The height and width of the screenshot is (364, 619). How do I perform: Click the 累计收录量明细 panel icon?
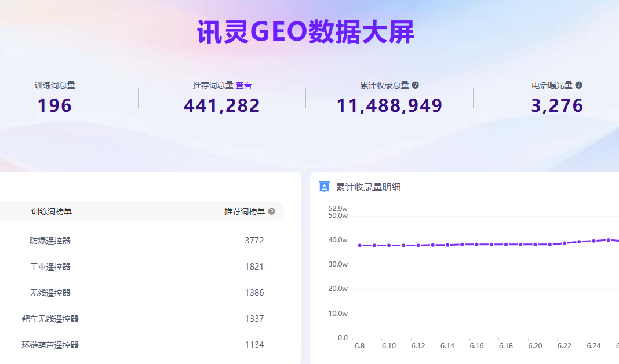pyautogui.click(x=324, y=186)
